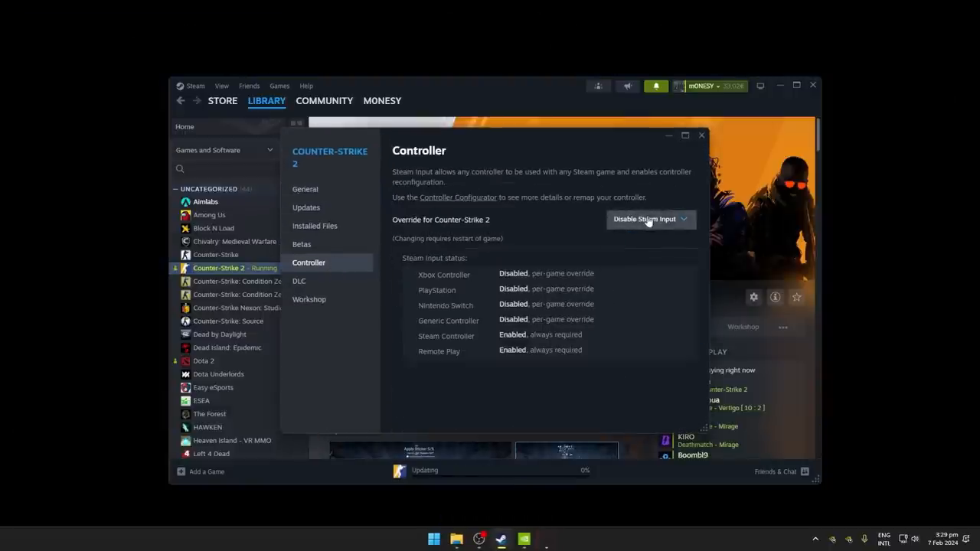980x551 pixels.
Task: Open the green notifications bell
Action: pos(656,86)
